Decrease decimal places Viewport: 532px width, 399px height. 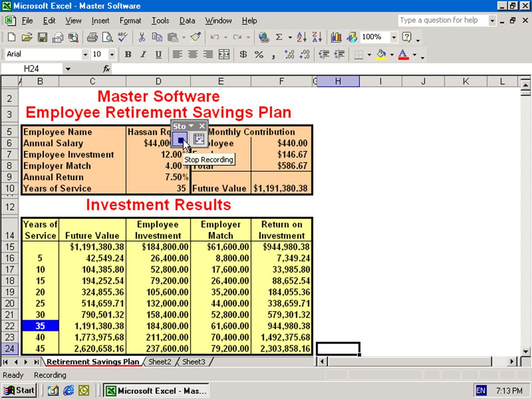pyautogui.click(x=305, y=54)
